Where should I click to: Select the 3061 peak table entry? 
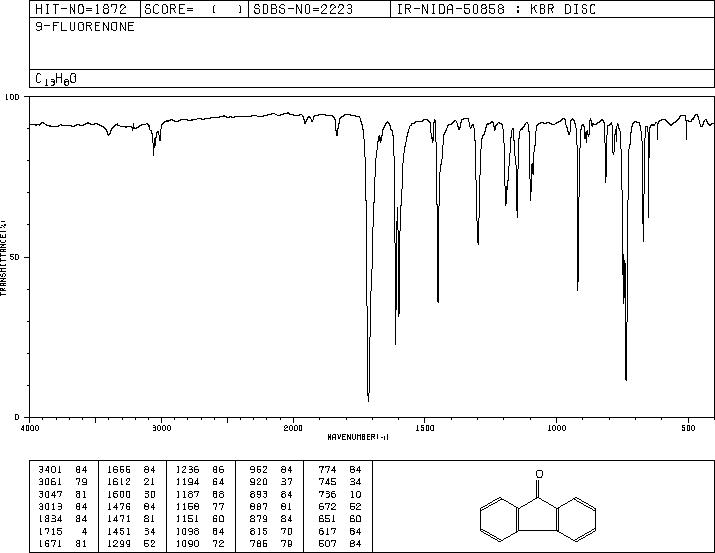click(x=62, y=482)
